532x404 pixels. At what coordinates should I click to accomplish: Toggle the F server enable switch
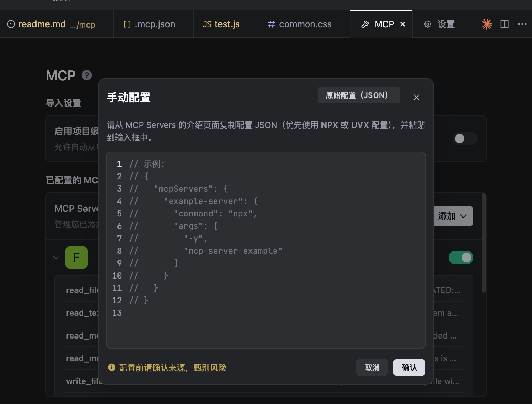point(461,257)
